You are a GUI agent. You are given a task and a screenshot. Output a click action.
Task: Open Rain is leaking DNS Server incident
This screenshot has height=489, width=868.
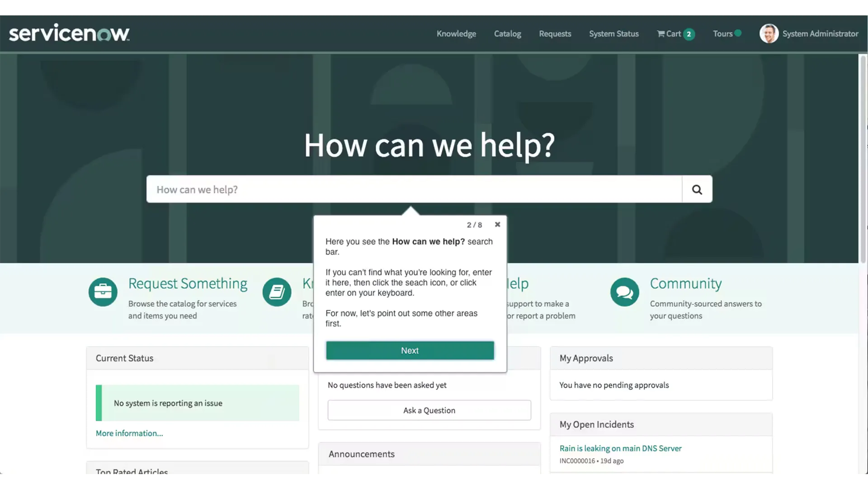point(620,448)
